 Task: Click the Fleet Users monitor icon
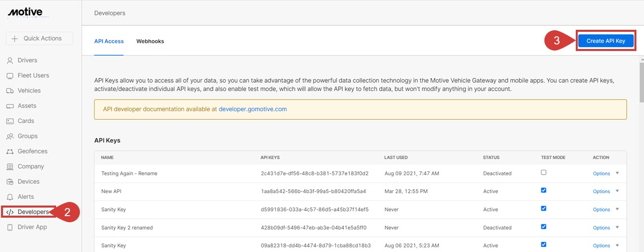pos(10,76)
